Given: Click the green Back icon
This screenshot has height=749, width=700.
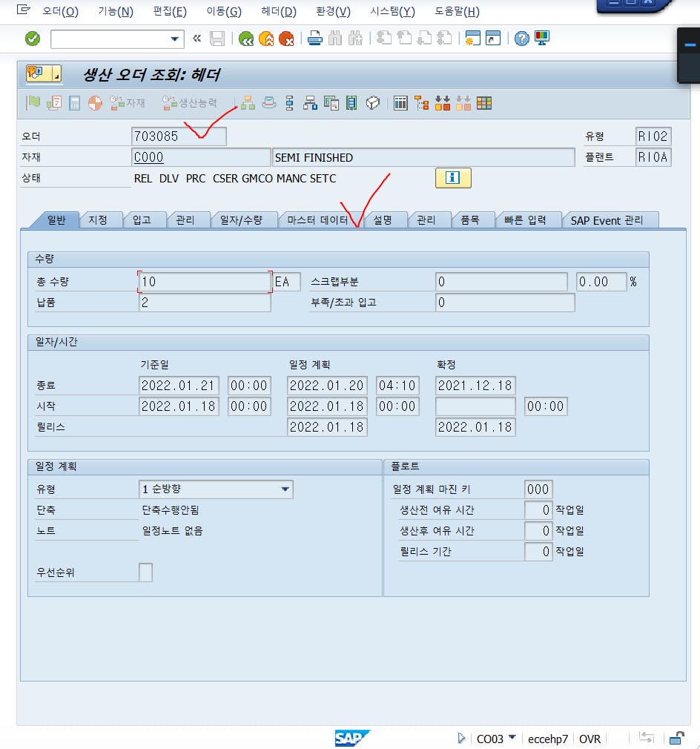Looking at the screenshot, I should click(x=246, y=39).
